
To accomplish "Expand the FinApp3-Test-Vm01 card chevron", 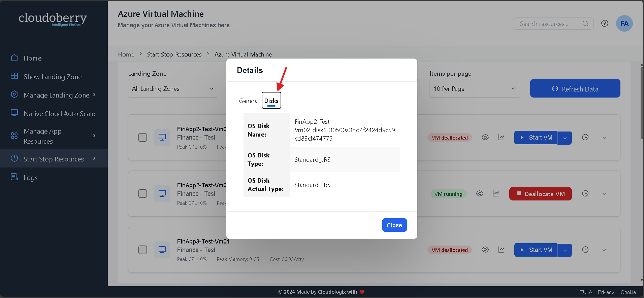I will click(604, 250).
